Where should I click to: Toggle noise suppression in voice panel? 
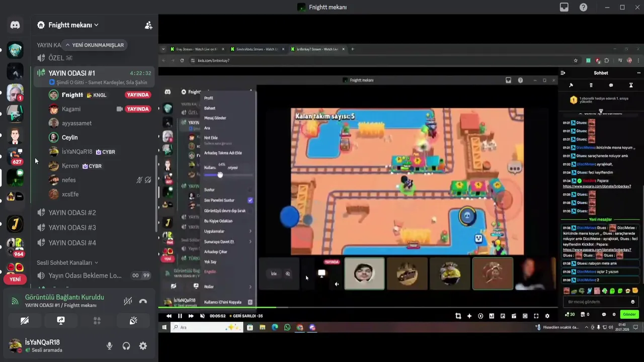point(128,301)
